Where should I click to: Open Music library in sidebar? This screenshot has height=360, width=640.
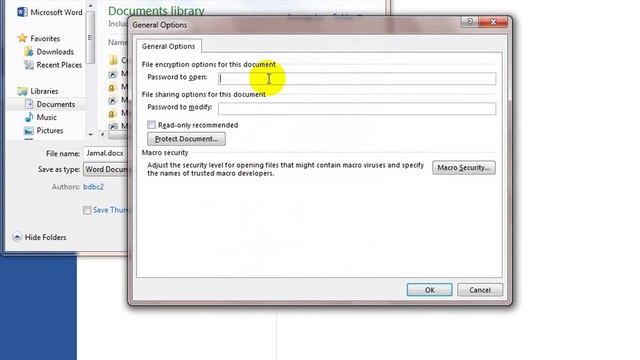click(47, 117)
